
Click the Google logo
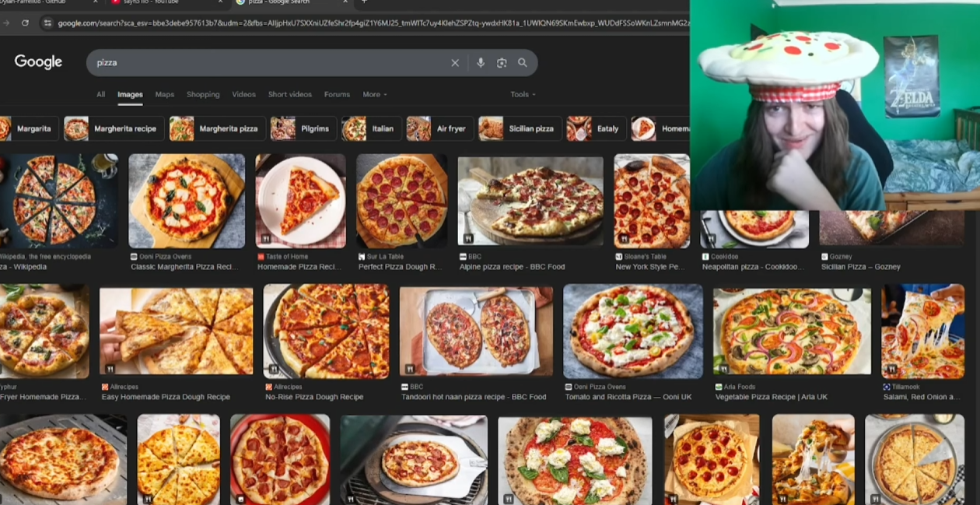pyautogui.click(x=38, y=62)
